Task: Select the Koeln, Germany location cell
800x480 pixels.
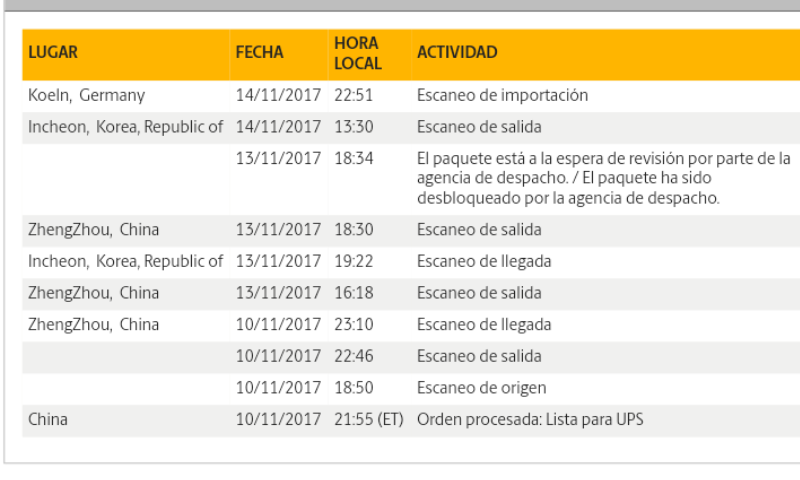Action: coord(86,95)
